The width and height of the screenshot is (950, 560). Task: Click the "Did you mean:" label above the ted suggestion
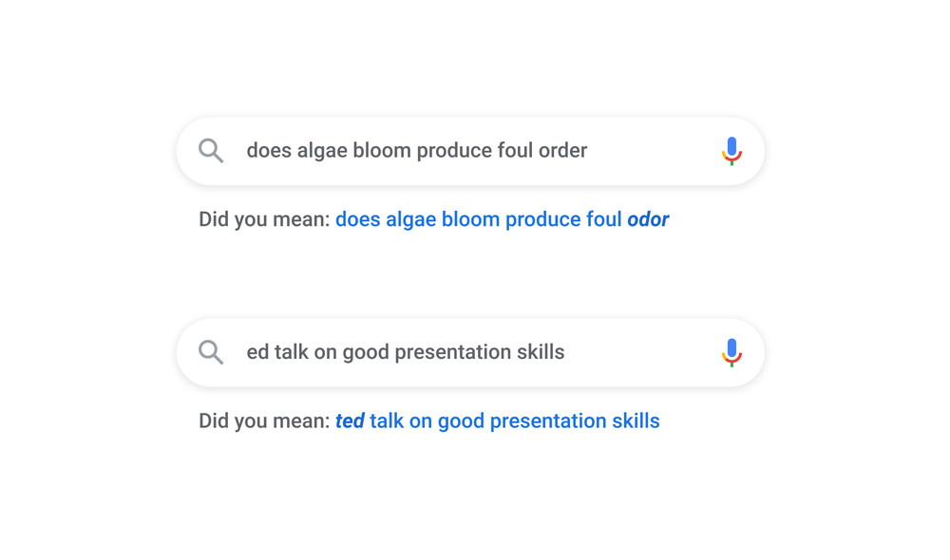click(x=264, y=420)
